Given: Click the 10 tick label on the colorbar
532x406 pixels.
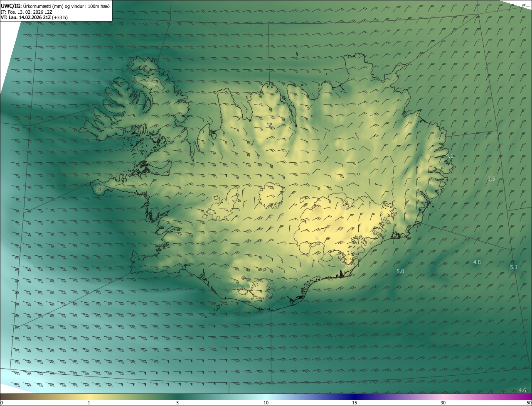Looking at the screenshot, I should click(266, 403).
